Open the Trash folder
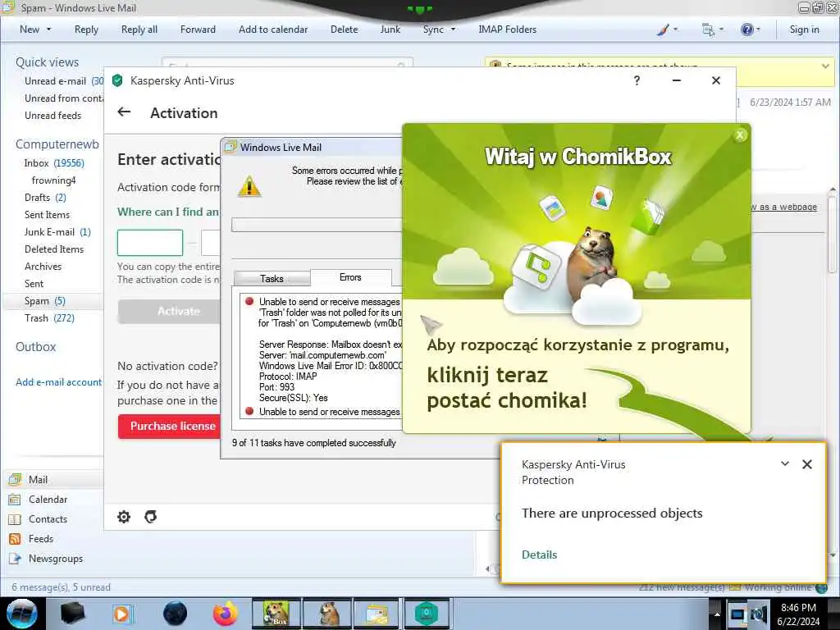Screen dimensions: 840x630 [x=49, y=318]
